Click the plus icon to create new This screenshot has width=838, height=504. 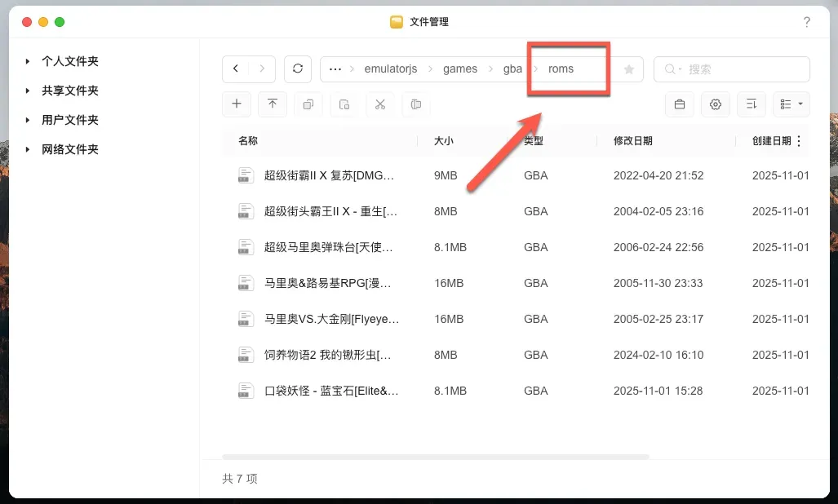(x=237, y=104)
